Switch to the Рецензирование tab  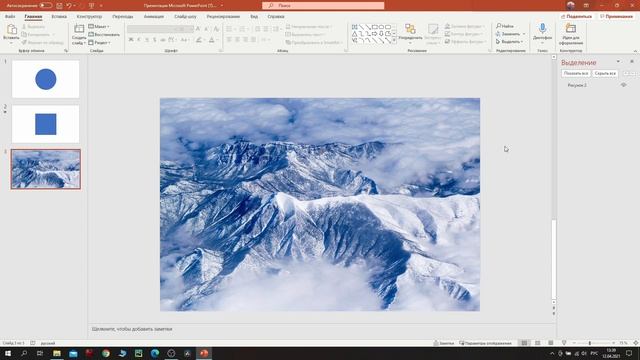(x=223, y=17)
